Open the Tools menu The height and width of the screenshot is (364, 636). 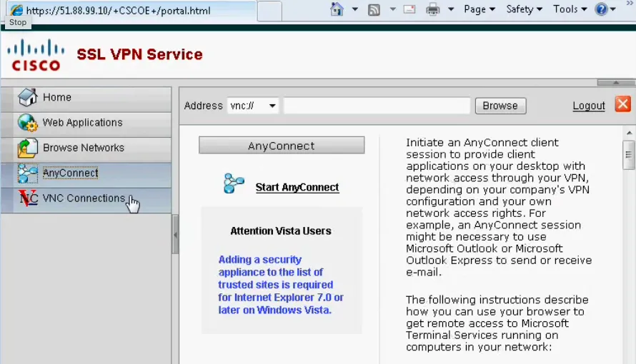pos(570,9)
